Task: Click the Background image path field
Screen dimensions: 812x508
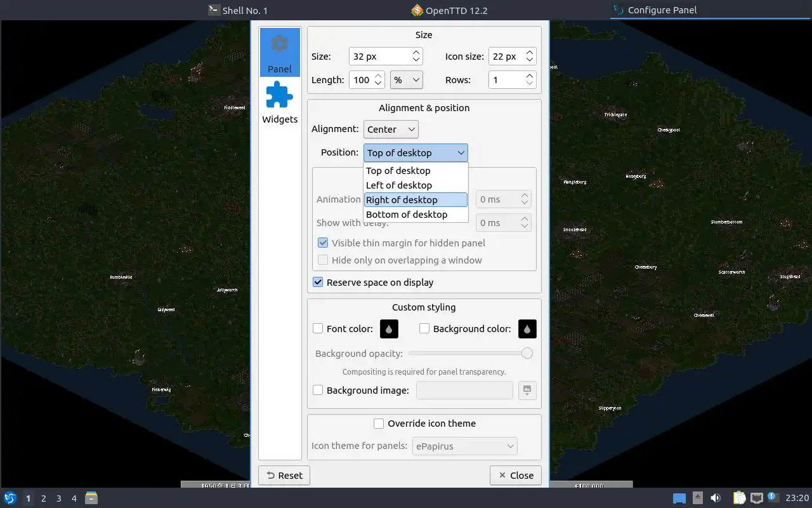Action: [x=464, y=391]
